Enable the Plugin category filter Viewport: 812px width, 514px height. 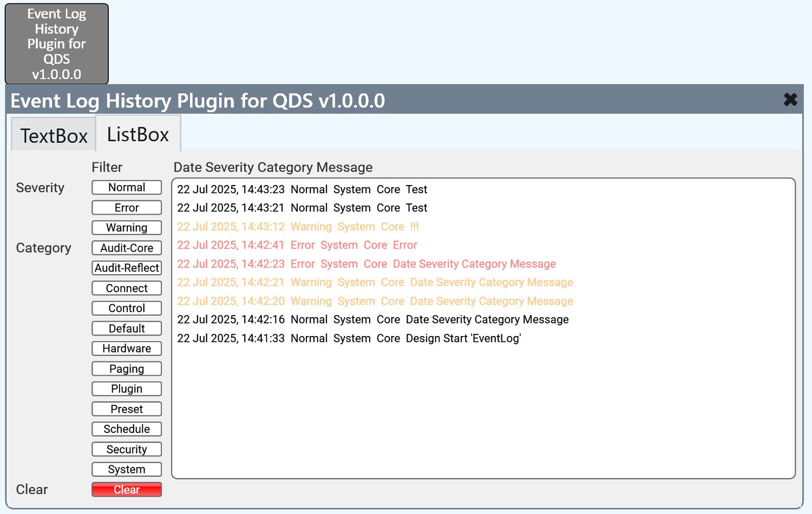pos(127,389)
